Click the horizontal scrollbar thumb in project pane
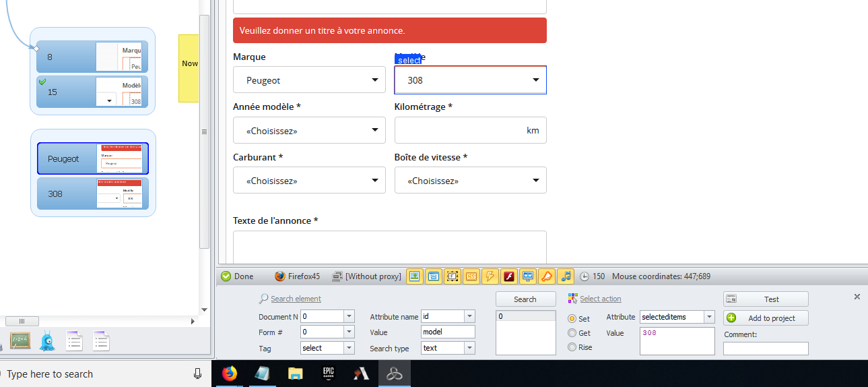 click(22, 322)
